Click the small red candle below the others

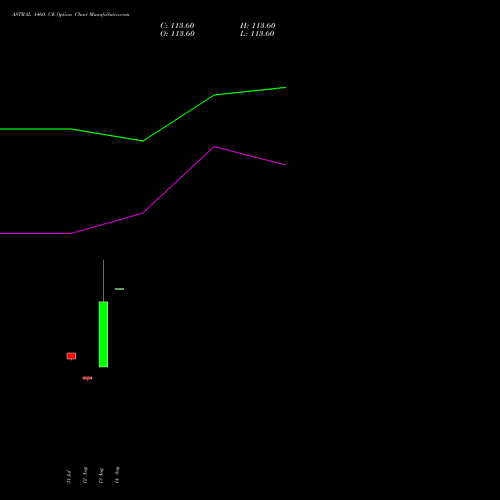pyautogui.click(x=87, y=378)
